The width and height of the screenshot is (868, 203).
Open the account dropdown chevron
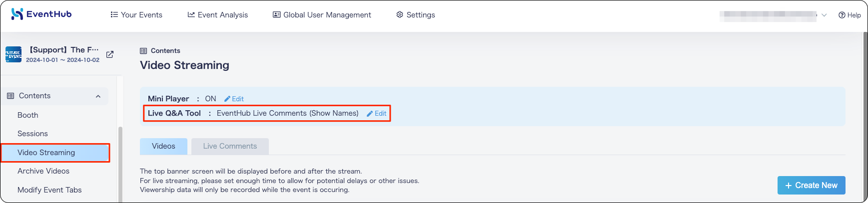824,15
